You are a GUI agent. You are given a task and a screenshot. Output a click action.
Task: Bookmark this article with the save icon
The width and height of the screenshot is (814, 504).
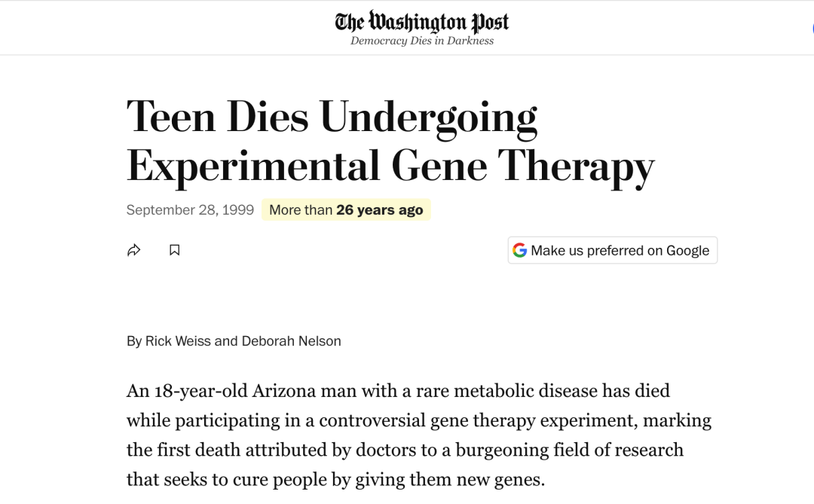click(174, 250)
